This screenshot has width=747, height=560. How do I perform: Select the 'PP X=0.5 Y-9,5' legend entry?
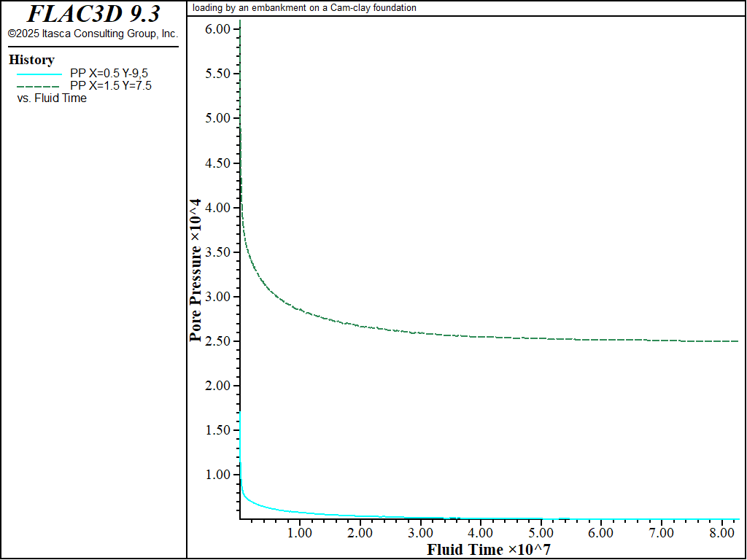(x=115, y=73)
